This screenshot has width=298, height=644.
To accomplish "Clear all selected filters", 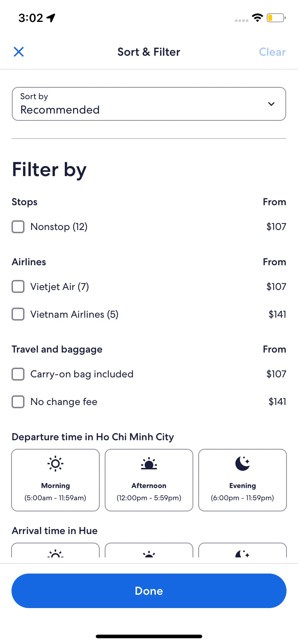I will click(x=272, y=52).
